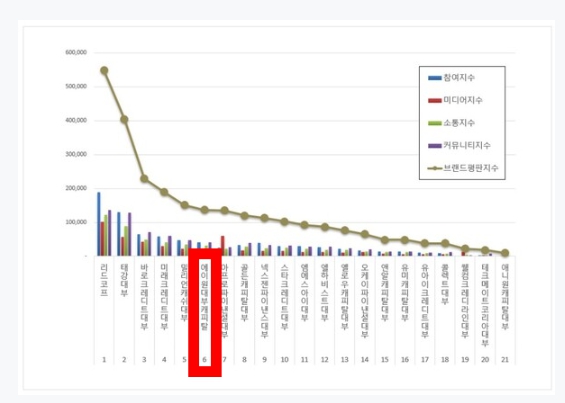The width and height of the screenshot is (565, 403).
Task: Click the purple 커뮤니티지수 bar for 태강대부
Action: tap(129, 234)
